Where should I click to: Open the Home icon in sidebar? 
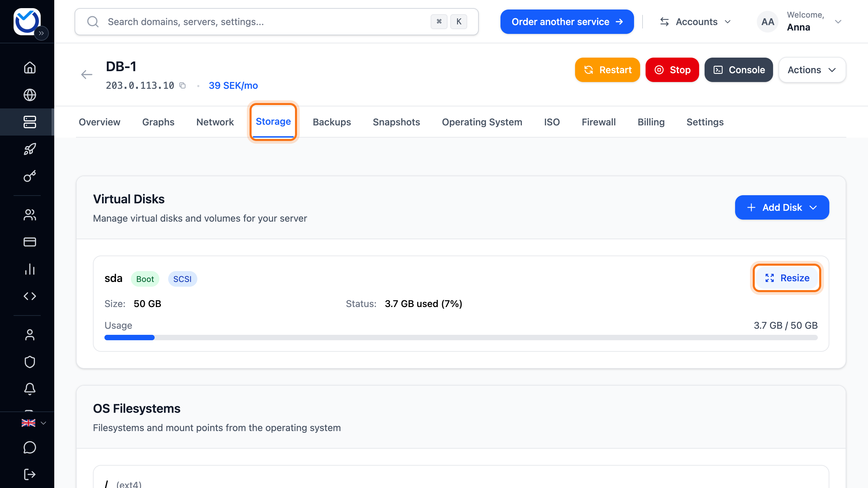tap(30, 68)
